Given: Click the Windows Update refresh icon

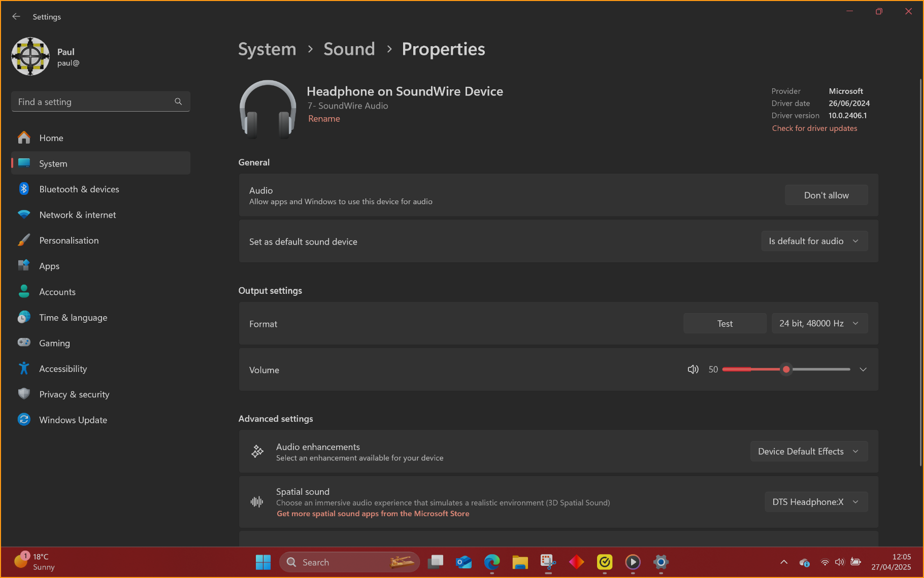Looking at the screenshot, I should (x=24, y=420).
